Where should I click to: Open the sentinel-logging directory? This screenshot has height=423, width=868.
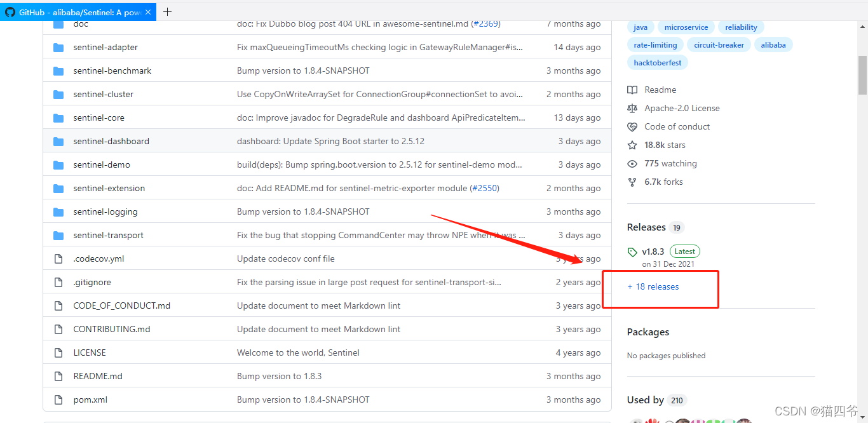pos(105,212)
